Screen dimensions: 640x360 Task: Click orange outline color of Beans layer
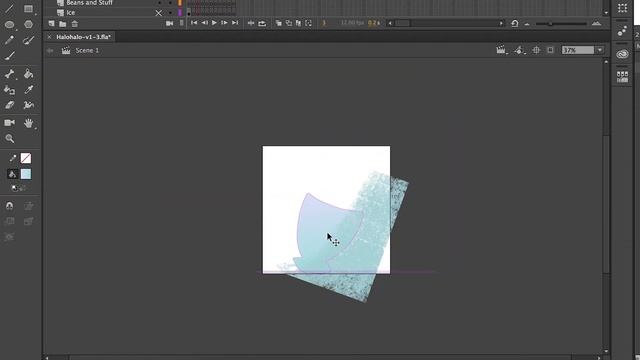point(180,3)
